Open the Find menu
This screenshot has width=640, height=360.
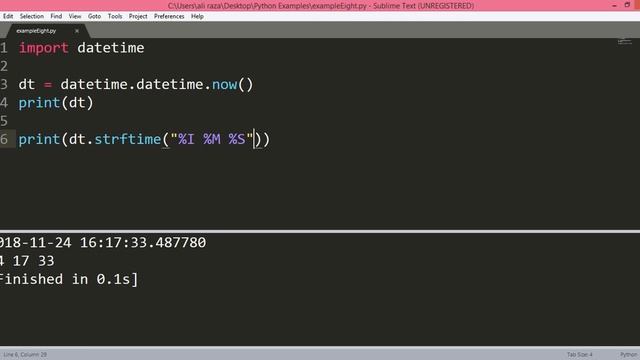(56, 16)
